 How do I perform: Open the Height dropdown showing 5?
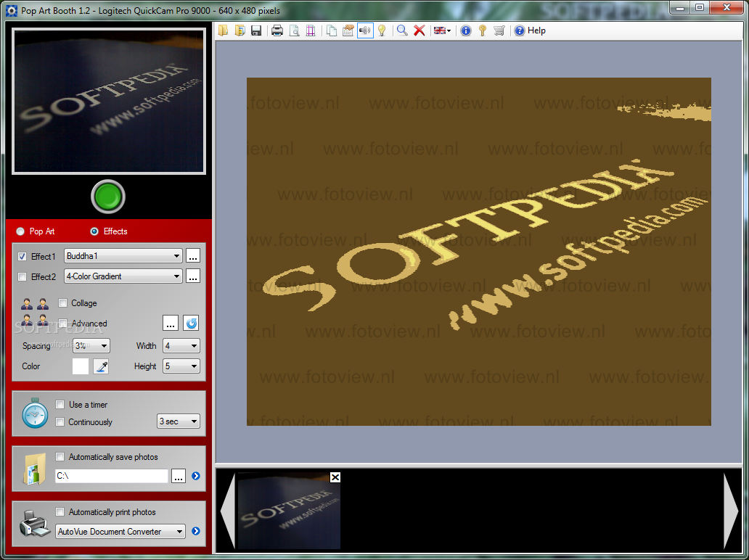point(181,366)
